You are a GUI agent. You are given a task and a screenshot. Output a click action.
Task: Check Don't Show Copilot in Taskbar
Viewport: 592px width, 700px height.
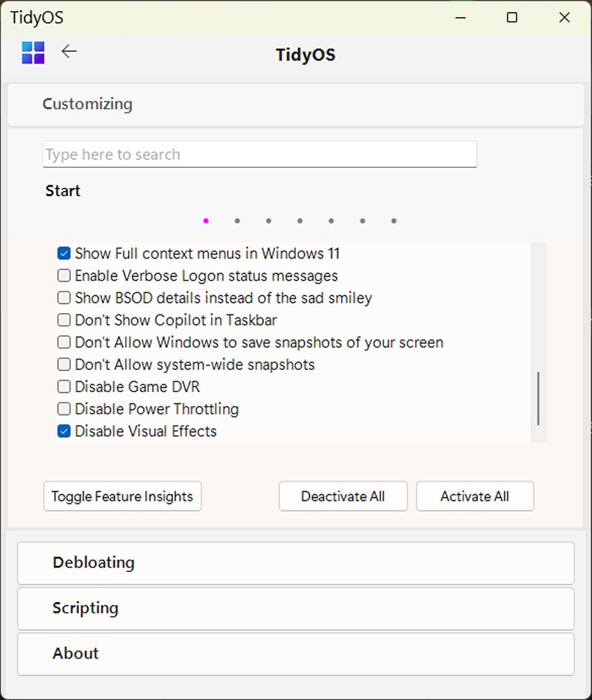(64, 320)
